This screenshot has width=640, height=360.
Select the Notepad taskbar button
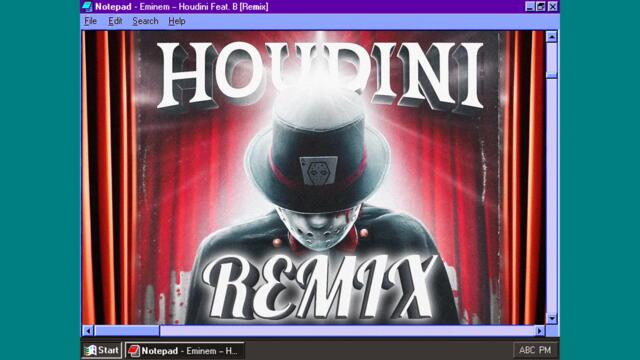point(184,351)
